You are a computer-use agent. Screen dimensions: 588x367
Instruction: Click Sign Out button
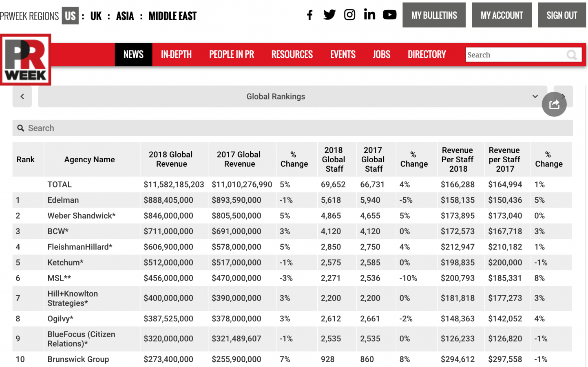click(561, 15)
